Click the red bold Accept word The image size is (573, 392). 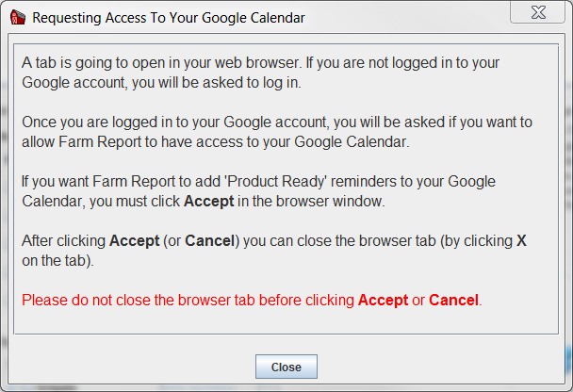(383, 300)
